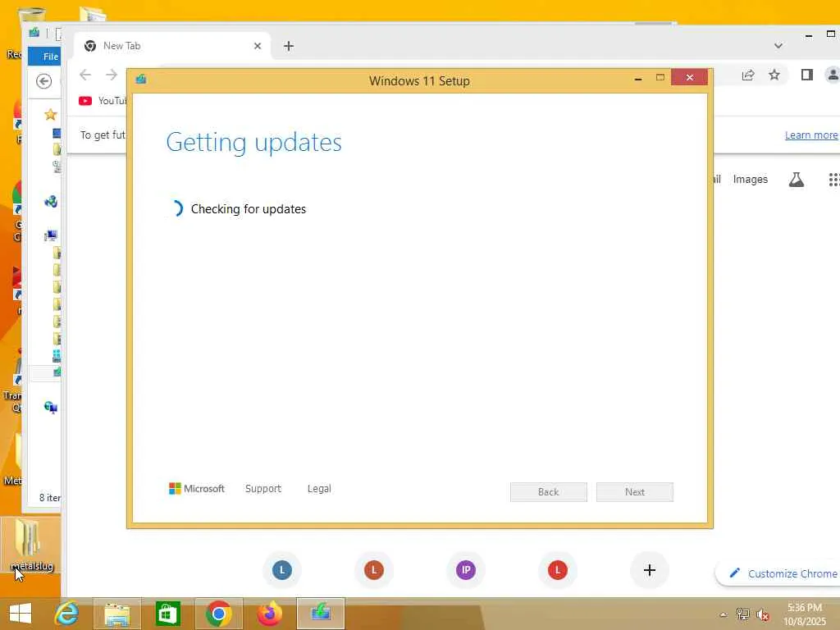840x630 pixels.
Task: Open the purple IP shortcut tile
Action: tap(466, 570)
